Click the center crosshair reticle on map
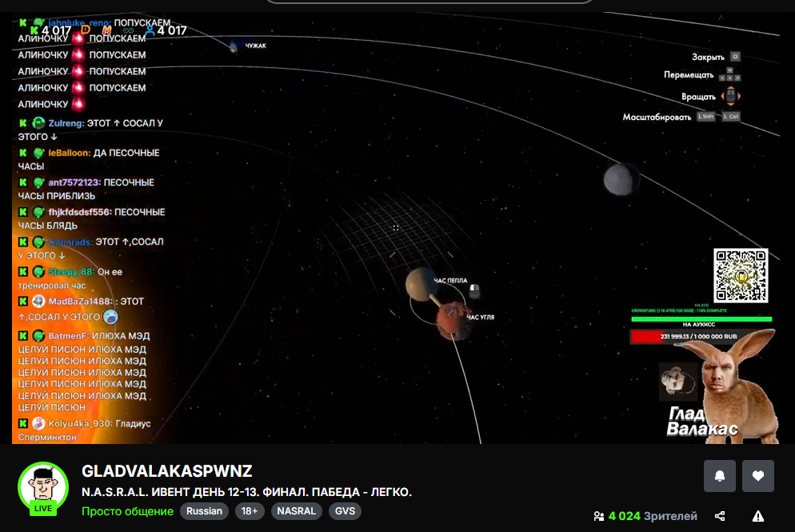The width and height of the screenshot is (795, 532). pos(396,228)
